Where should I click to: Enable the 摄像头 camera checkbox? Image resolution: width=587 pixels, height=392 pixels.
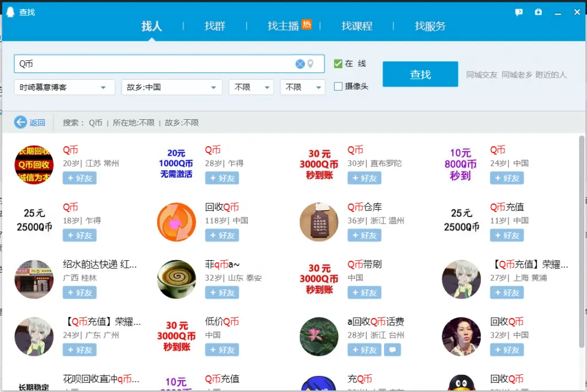[x=338, y=87]
